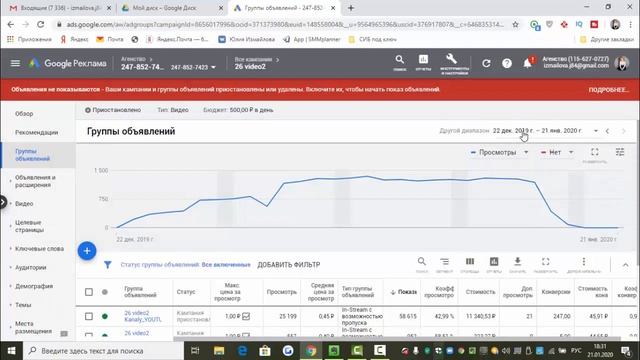Click ДОБАВИТЬ ФИЛЬТР
Viewport: 640px width, 360px height.
(x=289, y=265)
